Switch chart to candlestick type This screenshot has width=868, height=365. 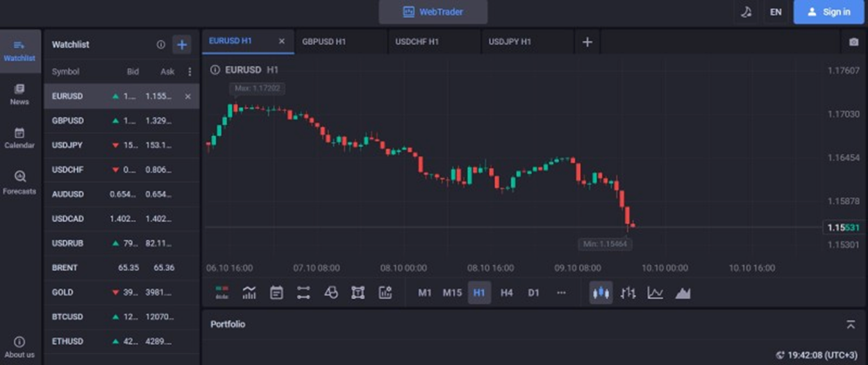click(601, 293)
